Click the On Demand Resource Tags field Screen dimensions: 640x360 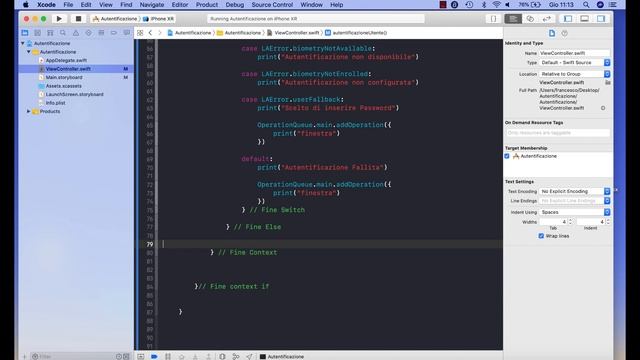coord(558,133)
